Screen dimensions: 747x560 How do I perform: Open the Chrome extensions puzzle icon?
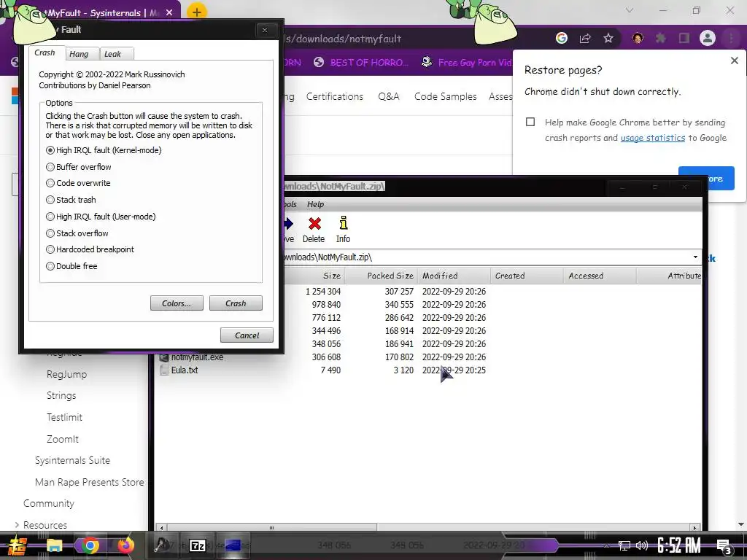click(x=661, y=38)
